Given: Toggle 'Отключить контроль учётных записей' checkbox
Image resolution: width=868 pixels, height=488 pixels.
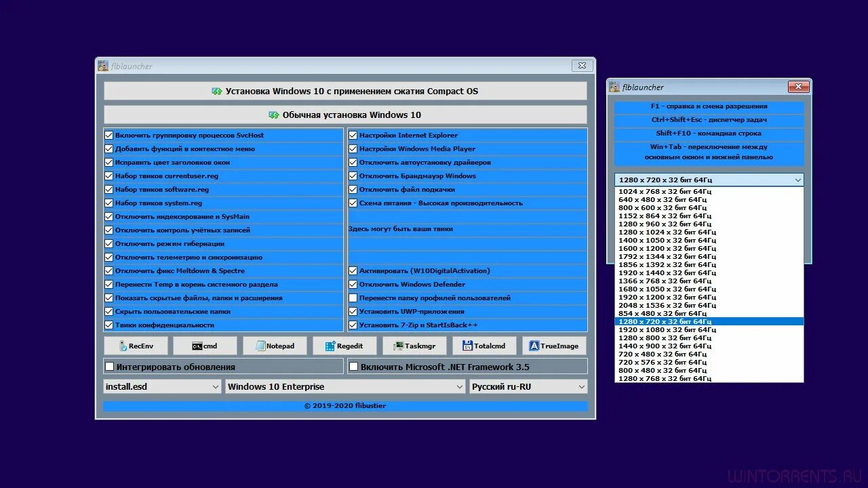Looking at the screenshot, I should [x=109, y=230].
